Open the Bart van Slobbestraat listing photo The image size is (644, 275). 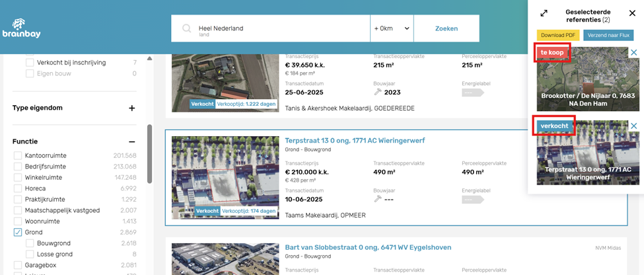[x=225, y=259]
